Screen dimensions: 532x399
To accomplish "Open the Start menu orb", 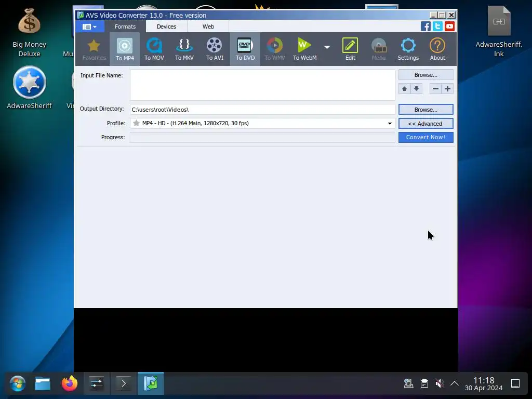I will click(17, 384).
